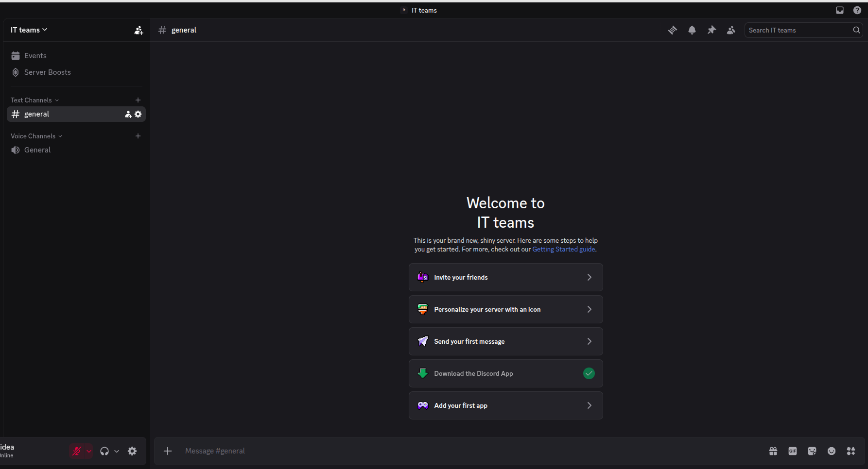Click Add your first app card
868x469 pixels.
pyautogui.click(x=506, y=405)
